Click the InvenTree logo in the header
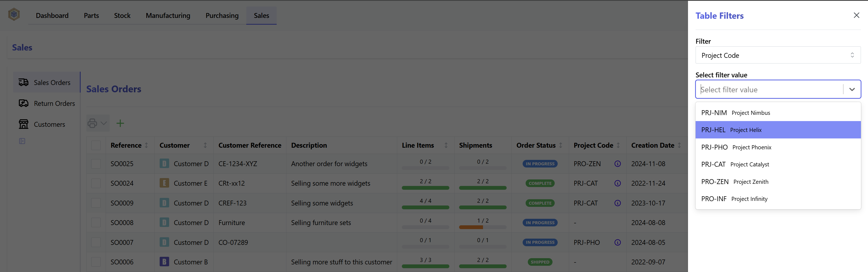 (x=14, y=14)
